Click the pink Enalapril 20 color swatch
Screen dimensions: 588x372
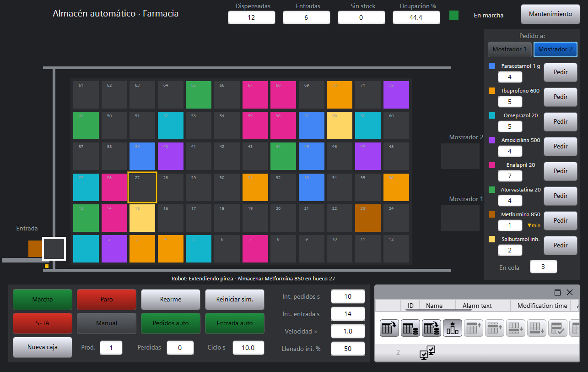point(492,165)
